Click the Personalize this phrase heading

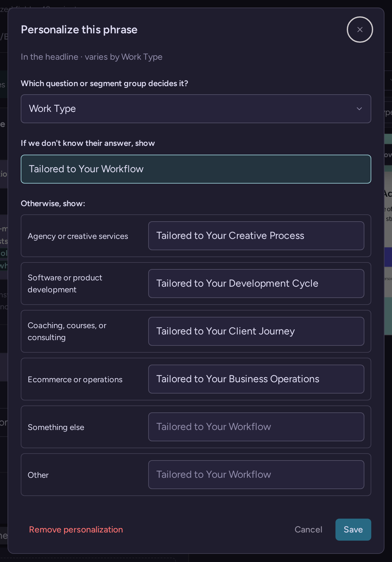79,30
